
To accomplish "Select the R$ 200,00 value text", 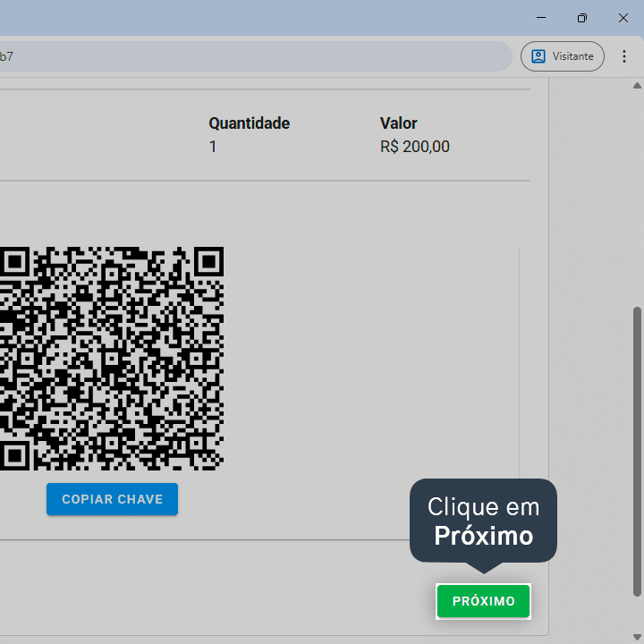I will pos(415,147).
